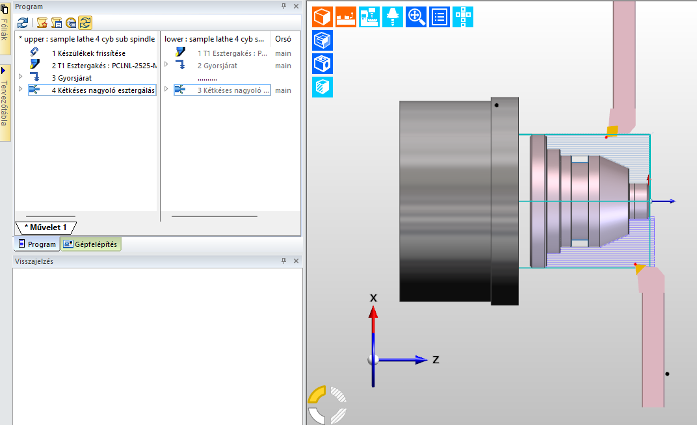Click the round yellow icon with blue table overlay
This screenshot has width=699, height=426.
[70, 22]
